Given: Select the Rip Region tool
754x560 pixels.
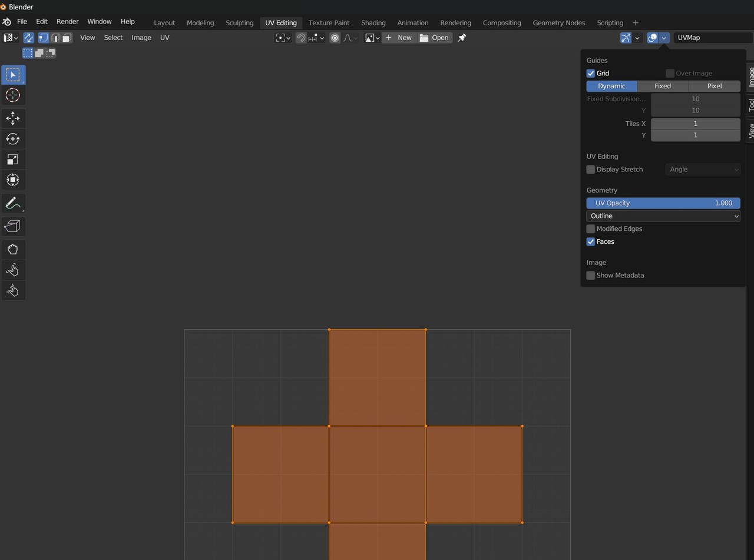Looking at the screenshot, I should click(13, 226).
